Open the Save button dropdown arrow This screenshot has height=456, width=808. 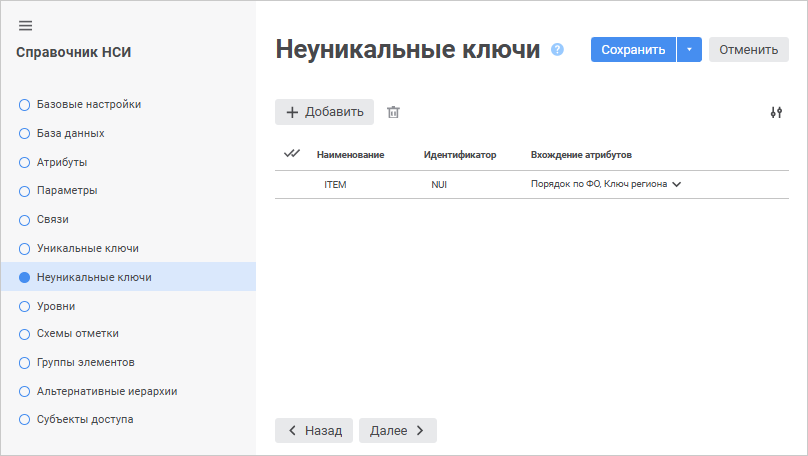[689, 50]
